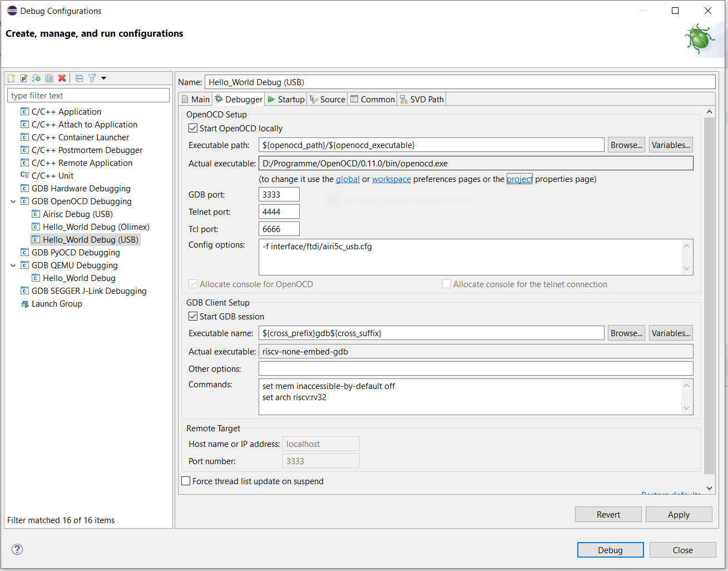Click the Launch Group icon
728x571 pixels.
[24, 304]
